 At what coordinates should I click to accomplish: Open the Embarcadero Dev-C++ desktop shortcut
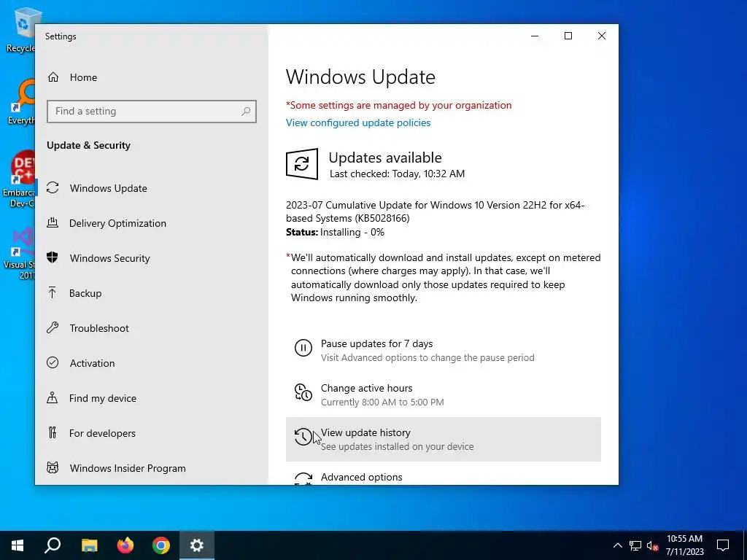[x=19, y=179]
